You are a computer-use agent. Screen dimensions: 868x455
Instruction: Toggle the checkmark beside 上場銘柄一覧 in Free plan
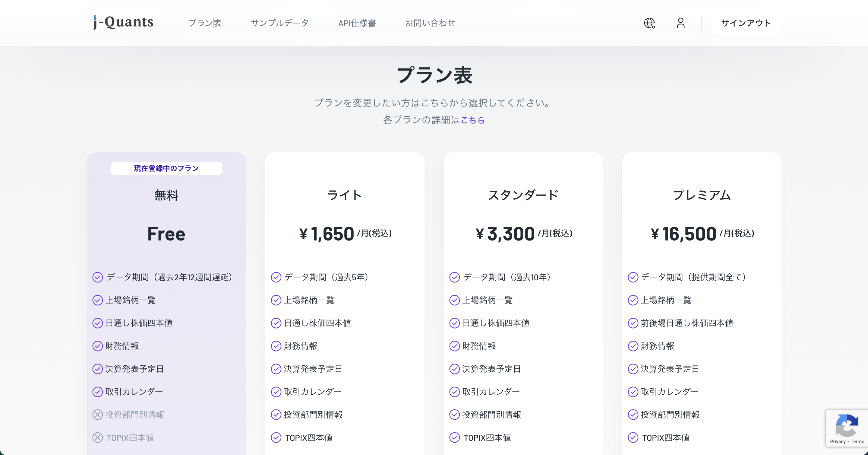pos(97,300)
